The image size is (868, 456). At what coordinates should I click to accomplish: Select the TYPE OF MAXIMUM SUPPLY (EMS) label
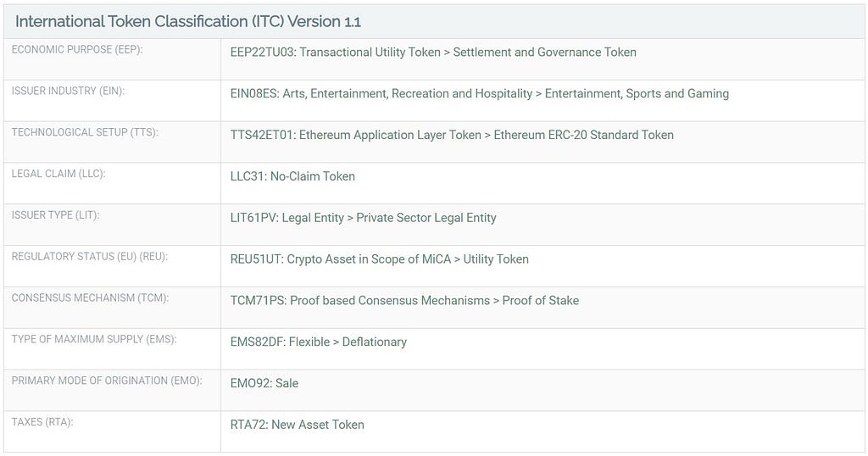pyautogui.click(x=94, y=339)
